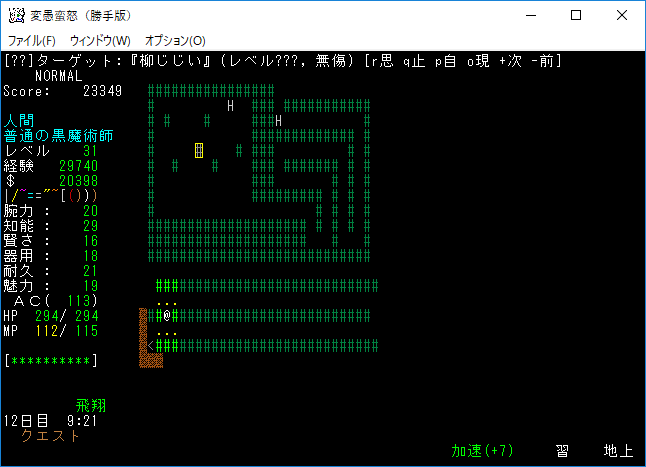Maximize the game window

[x=576, y=15]
